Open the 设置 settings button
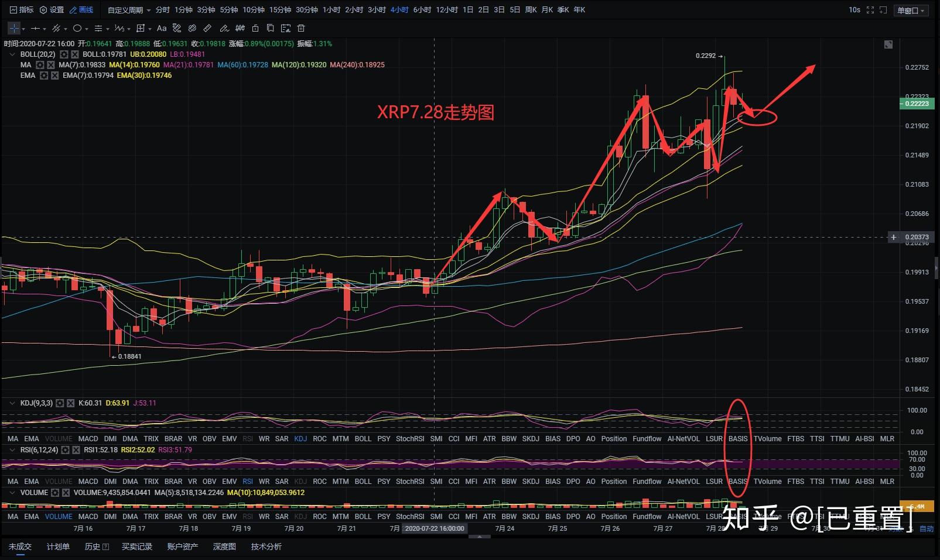The image size is (940, 560). point(52,10)
